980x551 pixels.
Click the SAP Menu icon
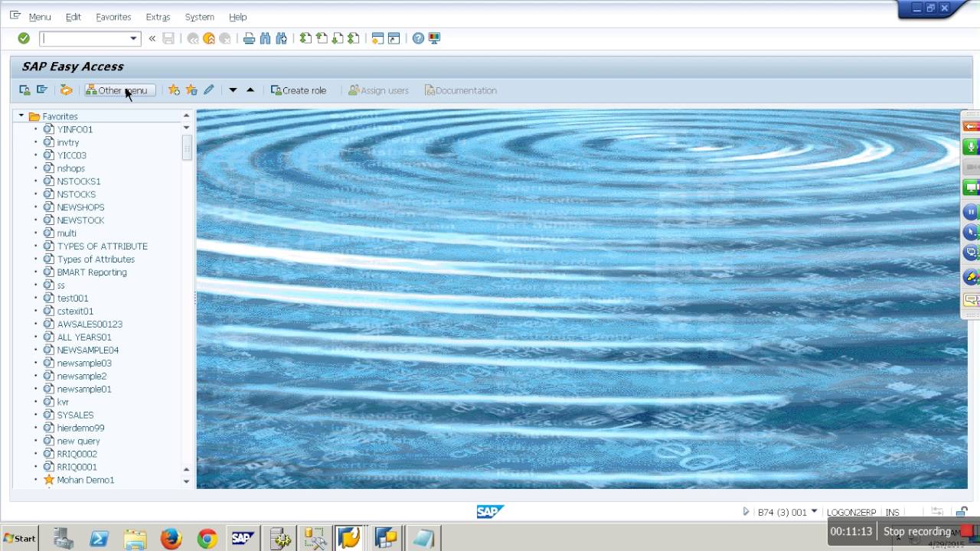[42, 90]
